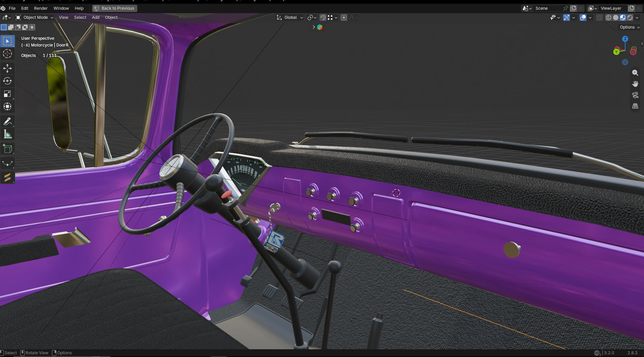The image size is (644, 357).
Task: Open the Render menu
Action: [x=41, y=8]
